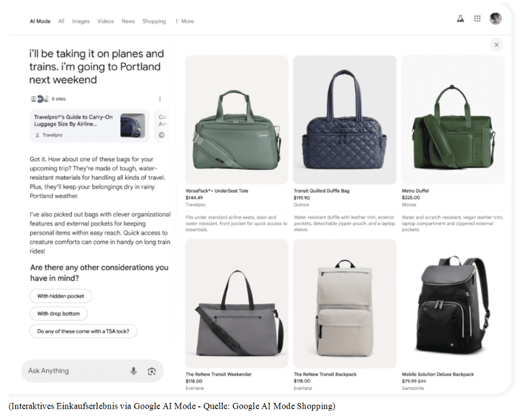Open the Labs flask icon

coord(460,19)
